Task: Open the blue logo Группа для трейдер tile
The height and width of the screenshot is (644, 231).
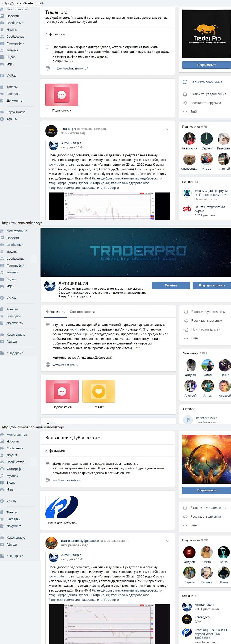Action: [x=62, y=506]
